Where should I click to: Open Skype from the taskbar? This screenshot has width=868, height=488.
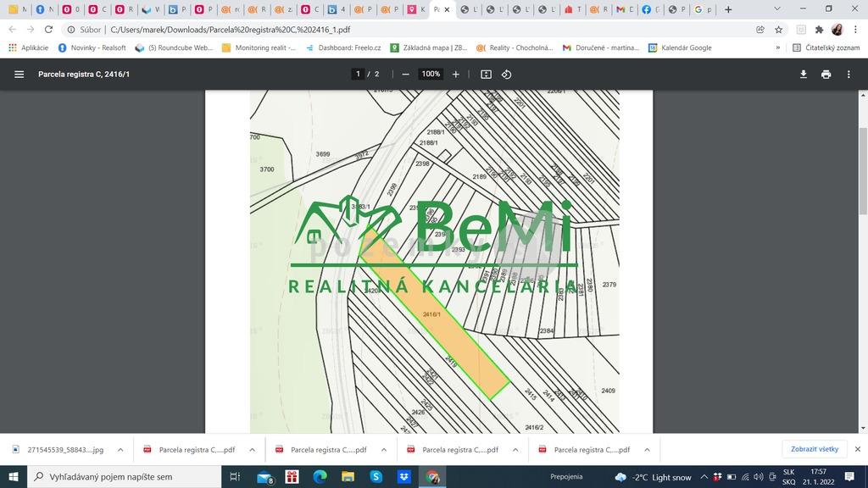tap(376, 476)
